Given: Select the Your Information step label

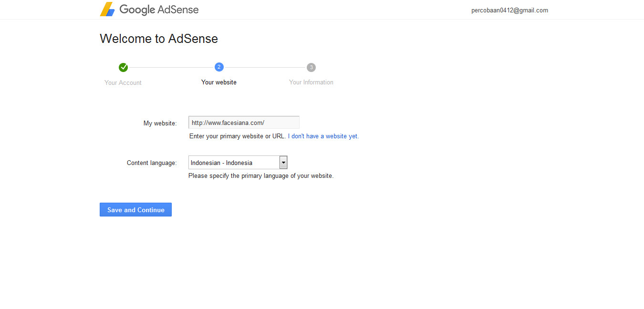Looking at the screenshot, I should [x=311, y=82].
